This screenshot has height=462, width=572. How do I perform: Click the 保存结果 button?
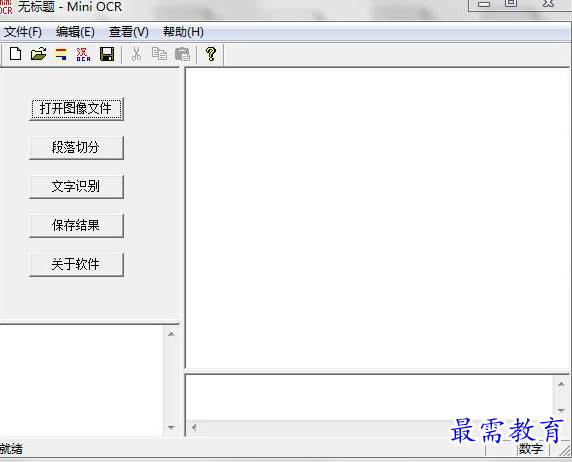coord(76,226)
